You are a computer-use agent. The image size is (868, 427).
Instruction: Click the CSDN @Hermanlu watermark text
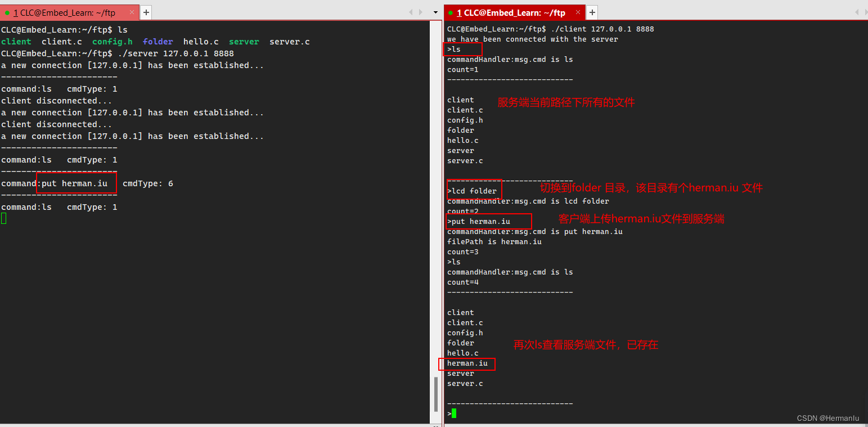(828, 418)
